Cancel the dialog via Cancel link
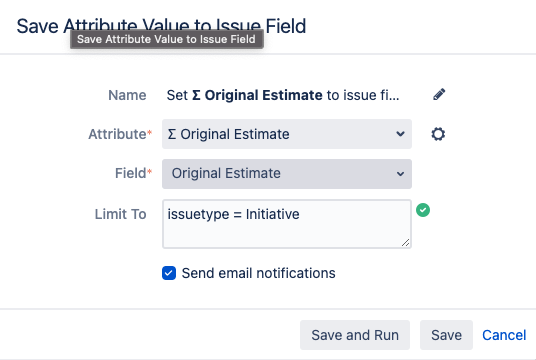The image size is (536, 360). [504, 335]
